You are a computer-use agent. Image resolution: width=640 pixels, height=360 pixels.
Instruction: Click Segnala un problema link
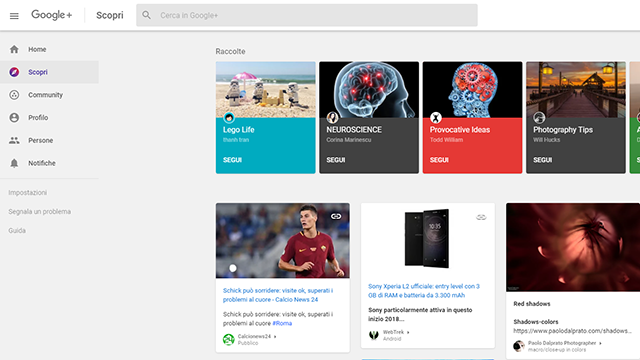click(x=40, y=211)
